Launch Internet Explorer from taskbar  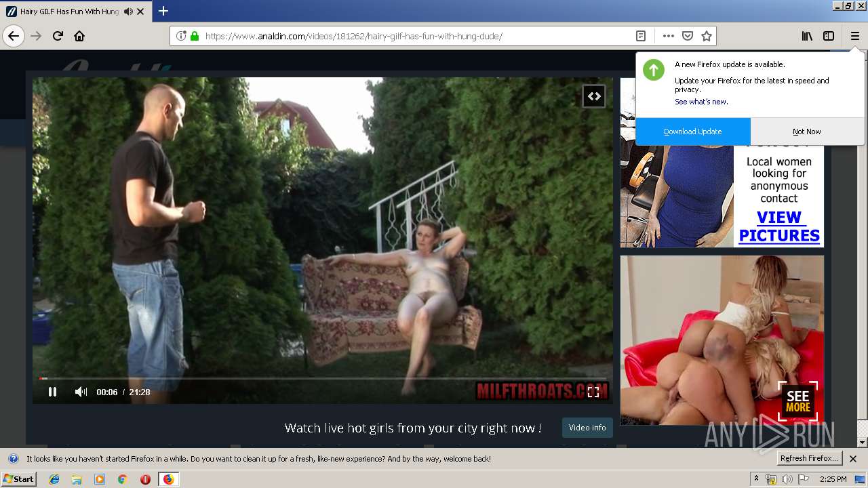pos(54,479)
